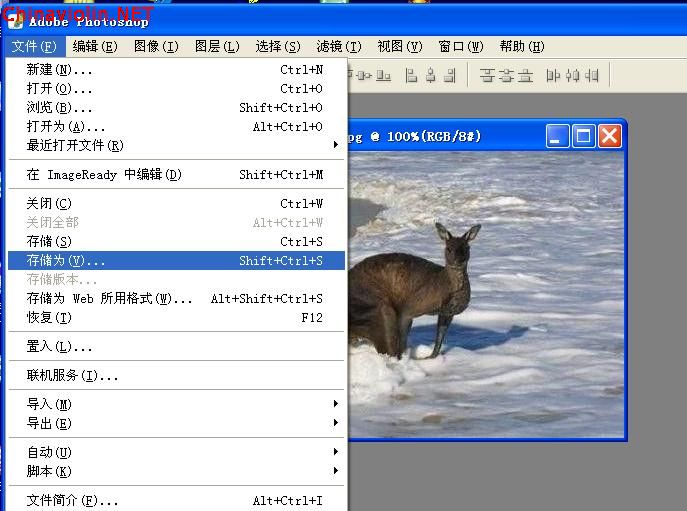This screenshot has width=687, height=511.
Task: Open the 图像(I) menu
Action: click(156, 46)
